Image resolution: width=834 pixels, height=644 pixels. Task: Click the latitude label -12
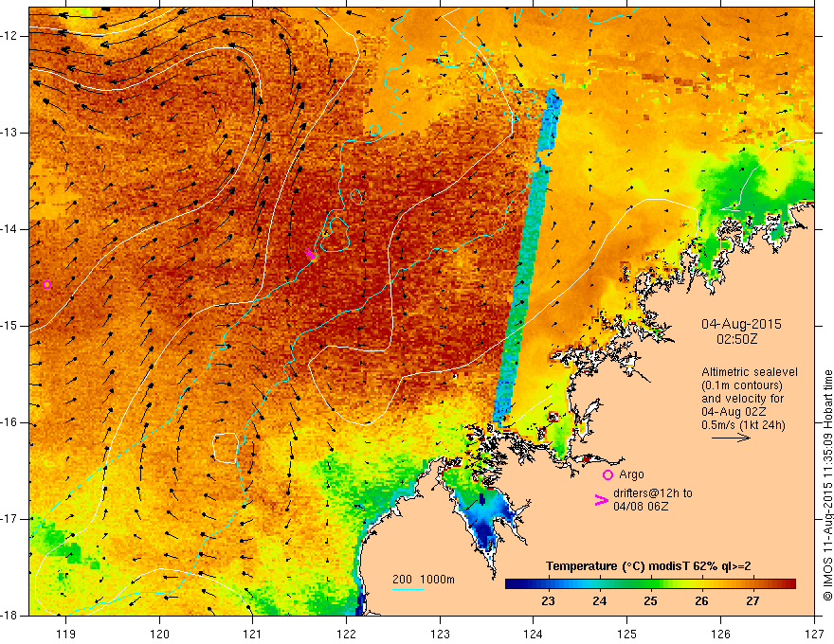click(10, 36)
